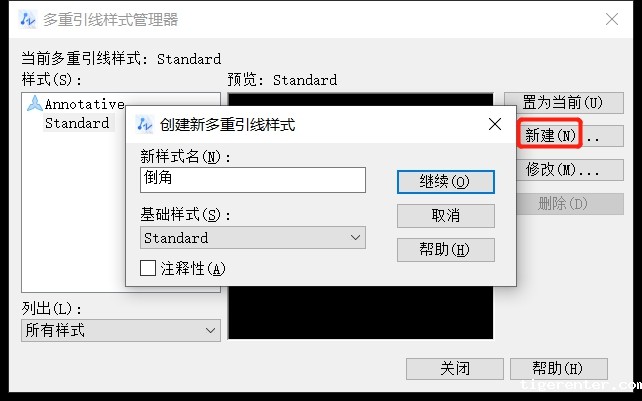The height and width of the screenshot is (401, 642).
Task: Click the multileader icon in manager title bar
Action: [28, 19]
